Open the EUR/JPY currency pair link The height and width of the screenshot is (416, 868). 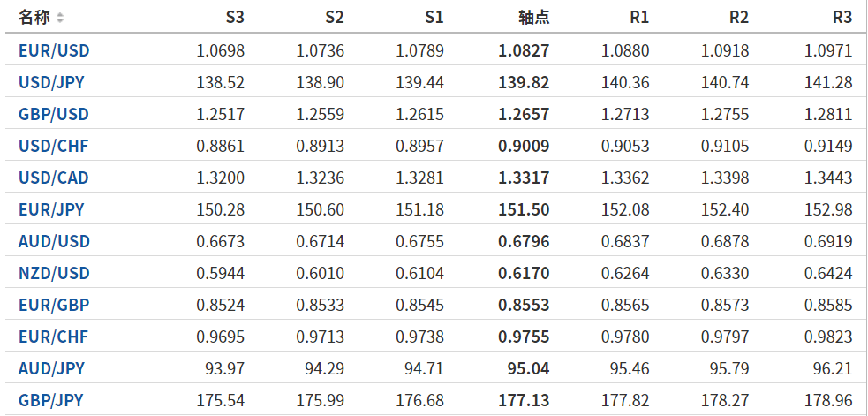pyautogui.click(x=51, y=209)
